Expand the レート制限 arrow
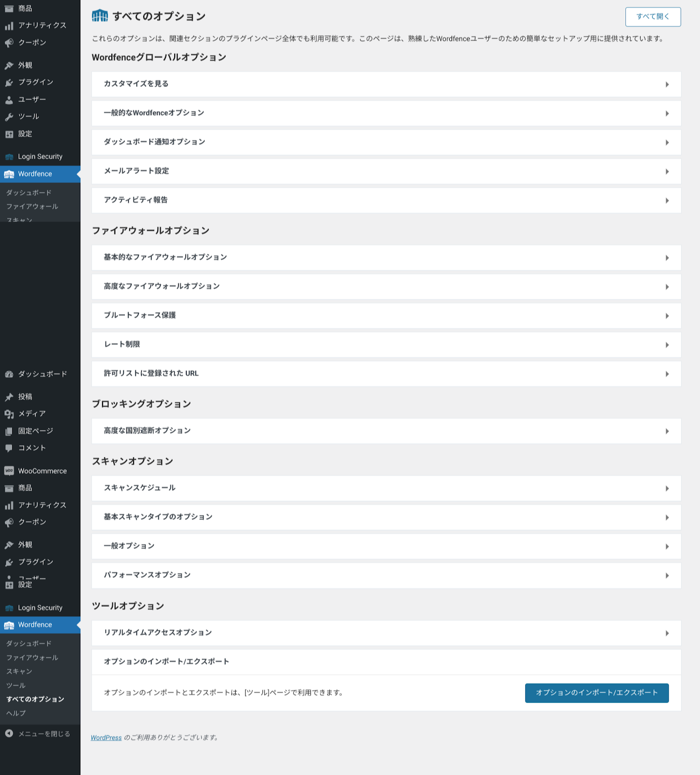Image resolution: width=700 pixels, height=775 pixels. [x=667, y=345]
